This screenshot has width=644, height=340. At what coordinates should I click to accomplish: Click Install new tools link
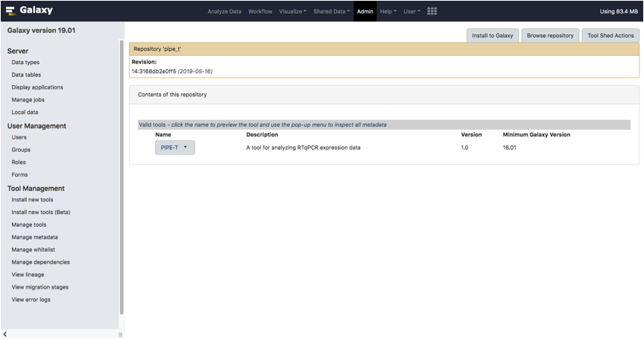click(33, 200)
